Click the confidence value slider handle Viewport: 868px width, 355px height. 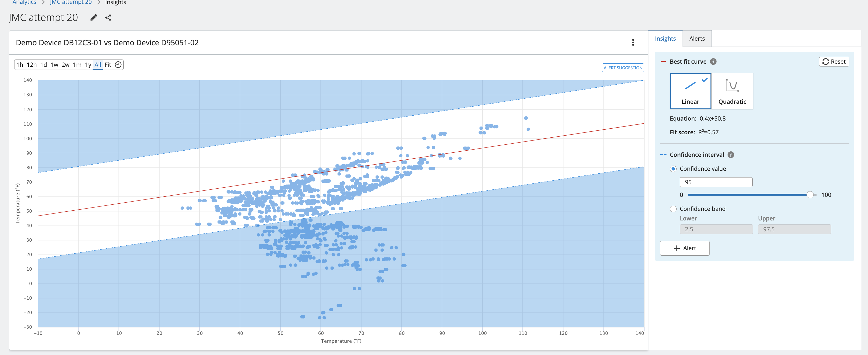coord(810,195)
